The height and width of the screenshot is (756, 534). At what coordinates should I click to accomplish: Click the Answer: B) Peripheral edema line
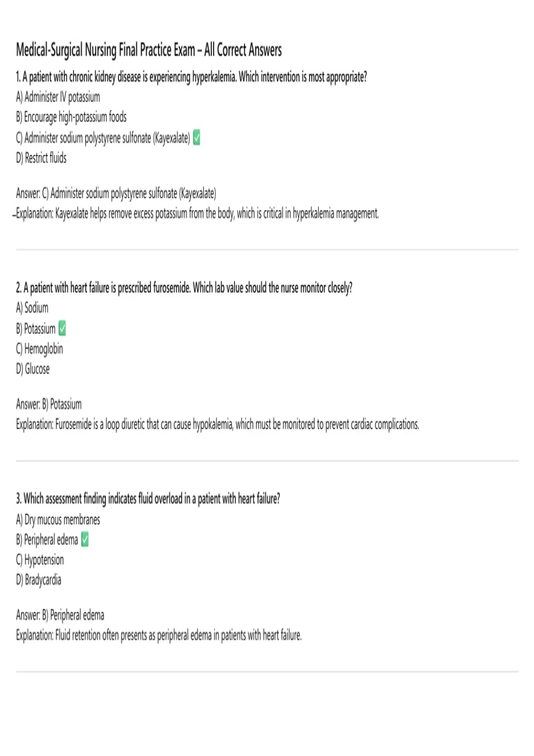[60, 615]
